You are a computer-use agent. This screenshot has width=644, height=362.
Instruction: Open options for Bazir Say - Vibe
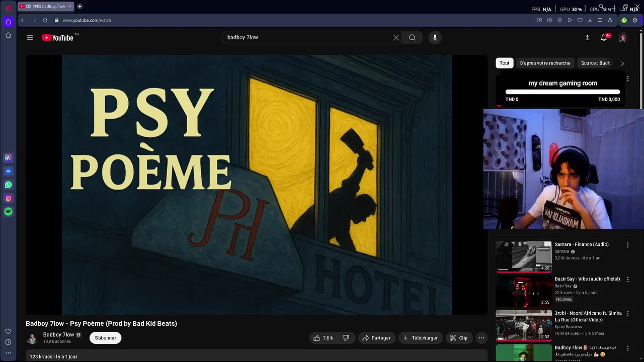pos(628,279)
